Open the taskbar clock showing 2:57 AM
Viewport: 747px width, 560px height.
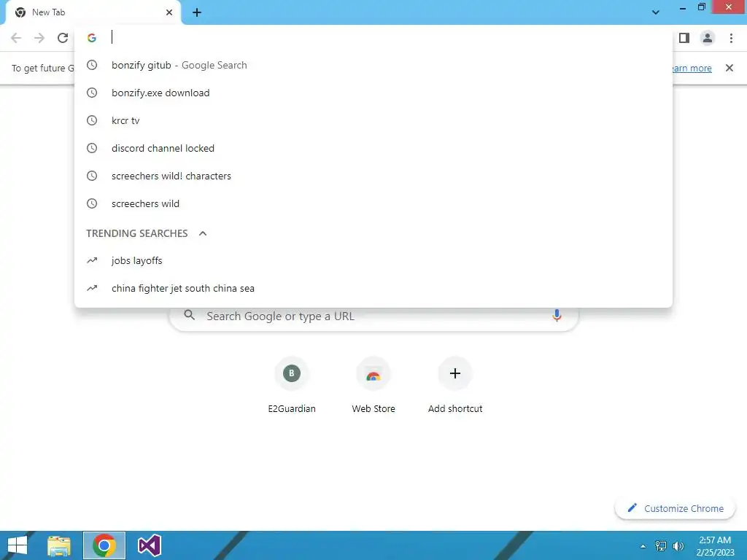click(715, 546)
